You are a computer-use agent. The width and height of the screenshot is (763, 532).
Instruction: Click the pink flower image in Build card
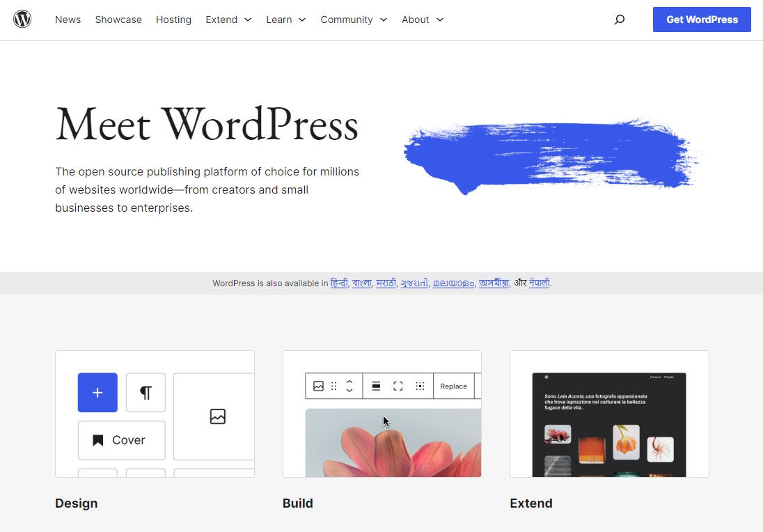[x=393, y=442]
